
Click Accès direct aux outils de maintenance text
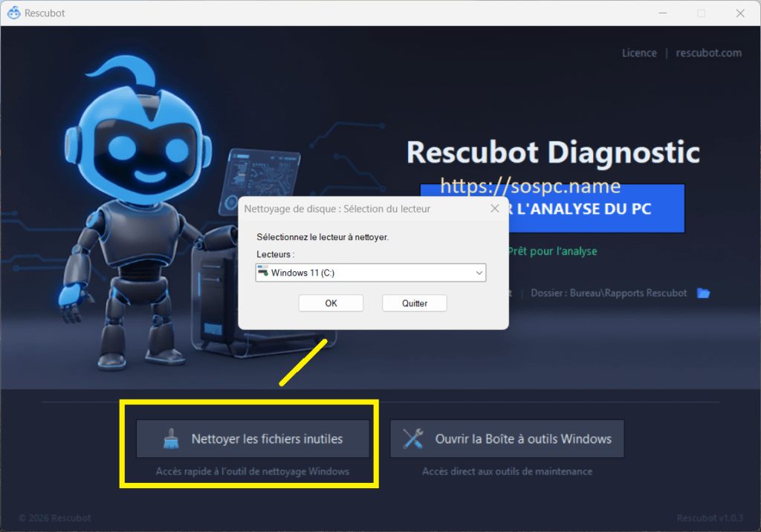[x=507, y=471]
